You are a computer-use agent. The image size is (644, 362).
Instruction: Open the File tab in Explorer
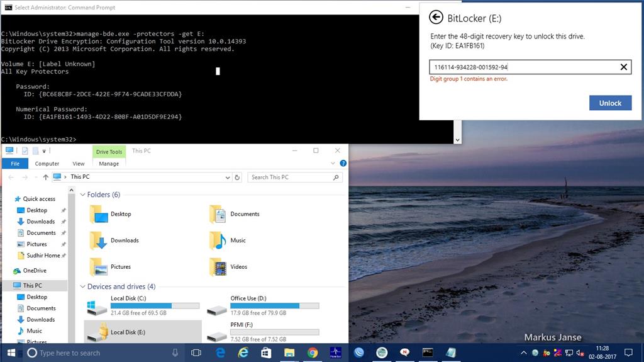tap(15, 163)
